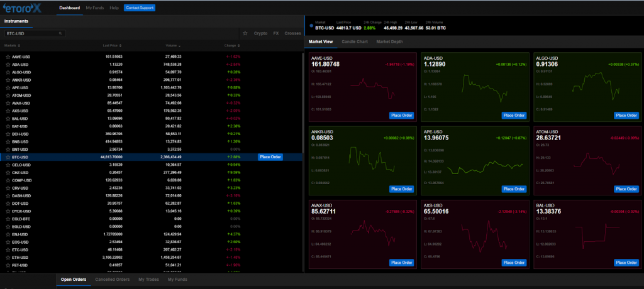This screenshot has height=289, width=644.
Task: Star the BAT-USD row
Action: click(x=8, y=126)
